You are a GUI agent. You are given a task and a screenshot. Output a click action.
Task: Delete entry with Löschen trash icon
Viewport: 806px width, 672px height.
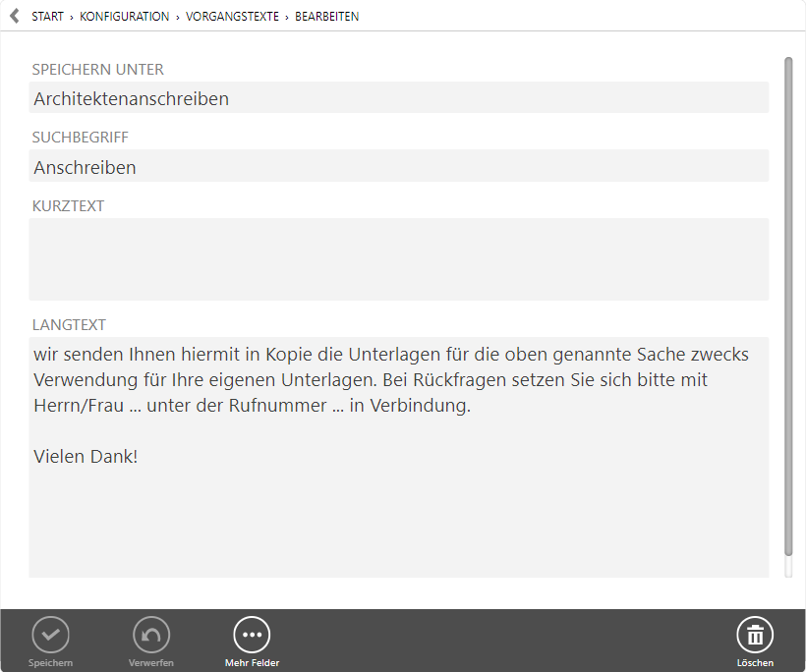click(x=755, y=636)
